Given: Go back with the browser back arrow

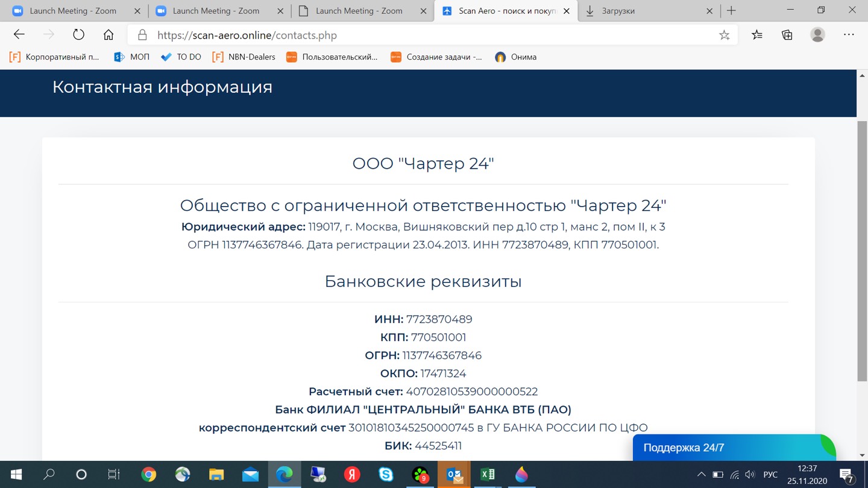Looking at the screenshot, I should [x=19, y=35].
